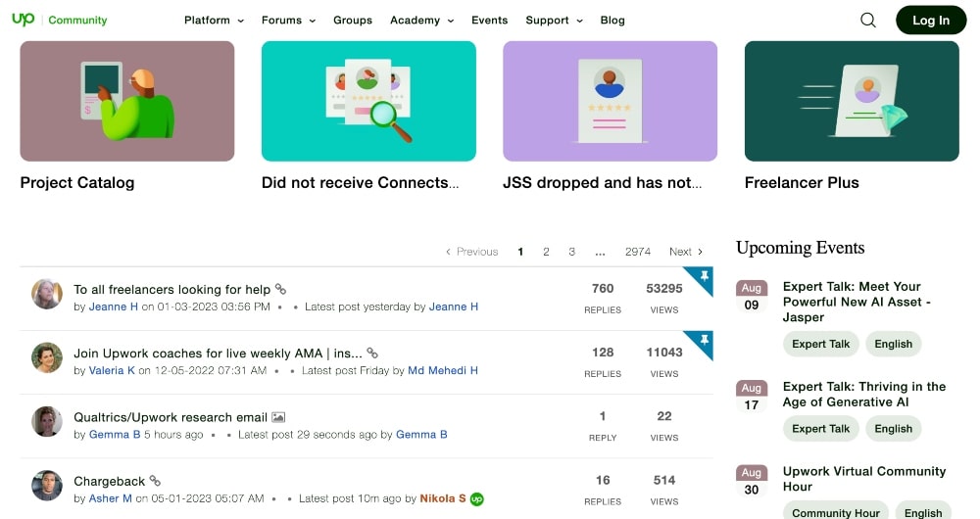The width and height of the screenshot is (980, 519).
Task: Click the Upwork logo icon
Action: click(x=24, y=20)
